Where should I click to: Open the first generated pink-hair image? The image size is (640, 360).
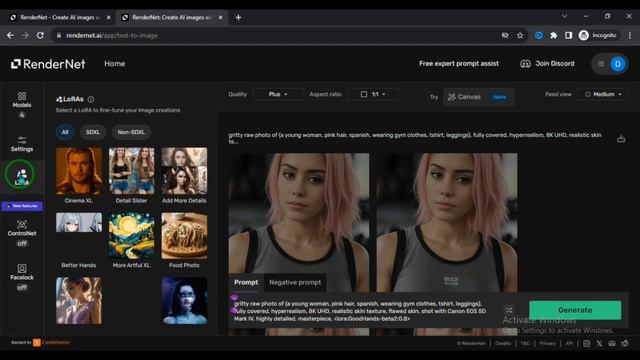299,222
